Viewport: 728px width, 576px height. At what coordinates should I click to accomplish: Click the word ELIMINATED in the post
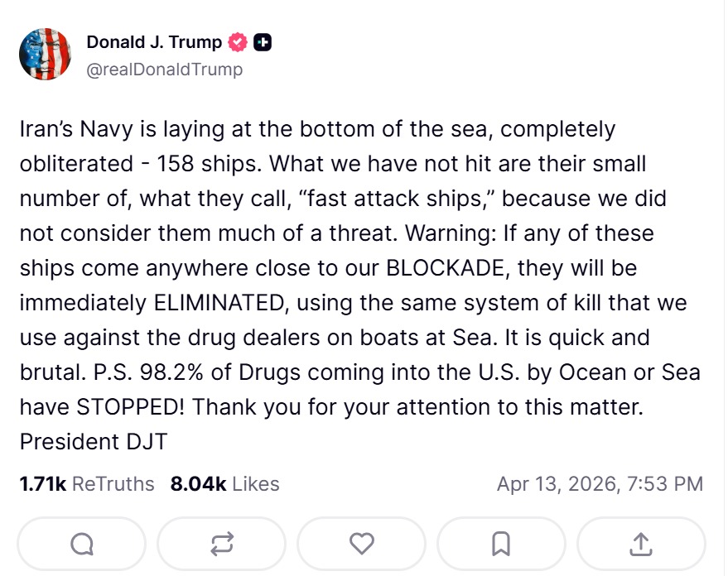218,303
